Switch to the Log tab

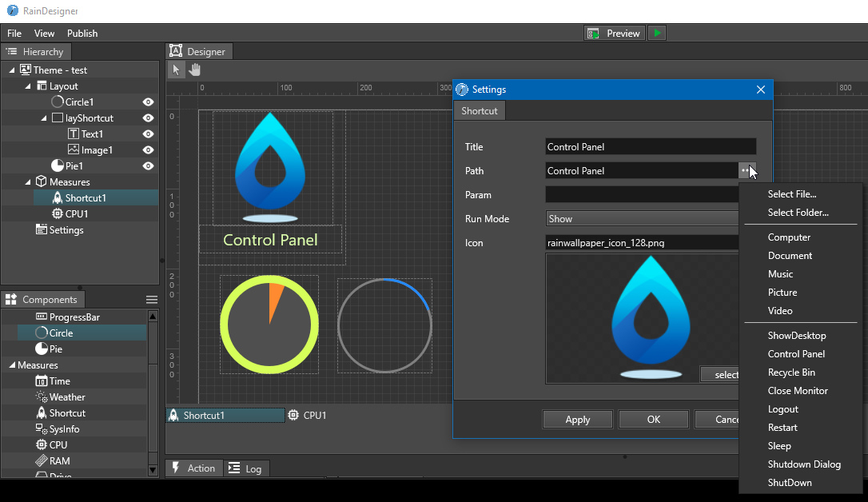(247, 468)
